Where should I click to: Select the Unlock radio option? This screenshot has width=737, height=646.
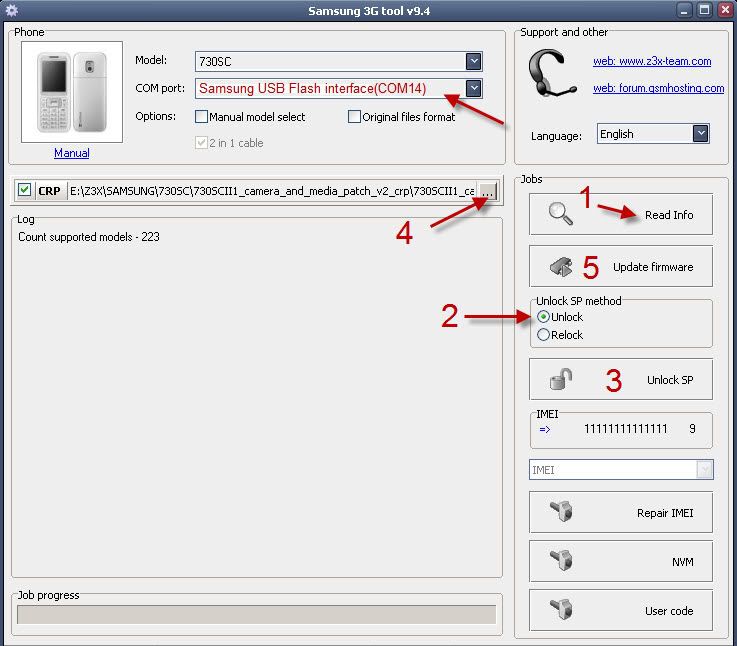(543, 317)
